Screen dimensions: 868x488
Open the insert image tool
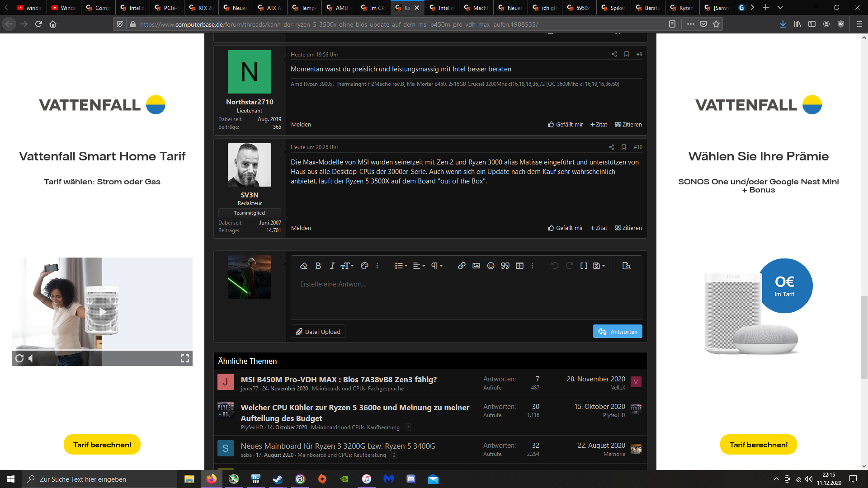[476, 266]
